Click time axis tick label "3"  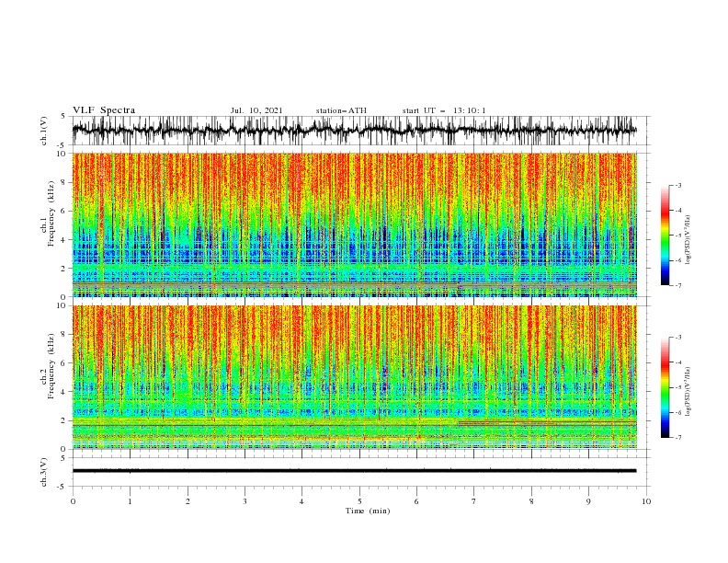(x=245, y=501)
